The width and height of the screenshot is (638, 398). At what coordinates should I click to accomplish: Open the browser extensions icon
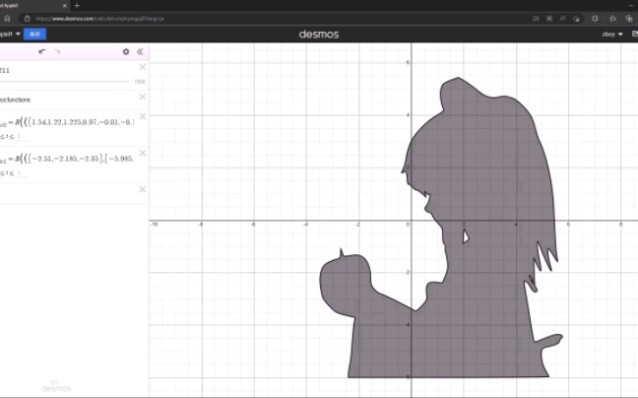[595, 19]
